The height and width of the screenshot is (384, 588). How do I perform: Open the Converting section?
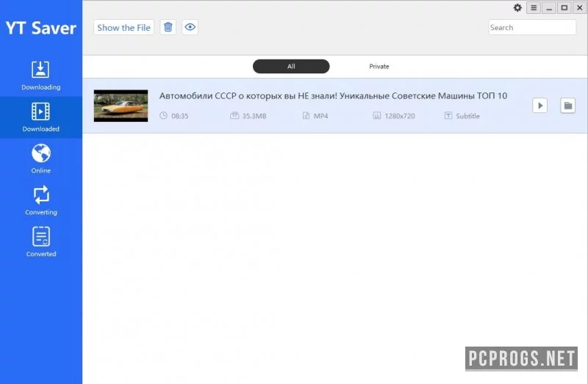pos(40,200)
